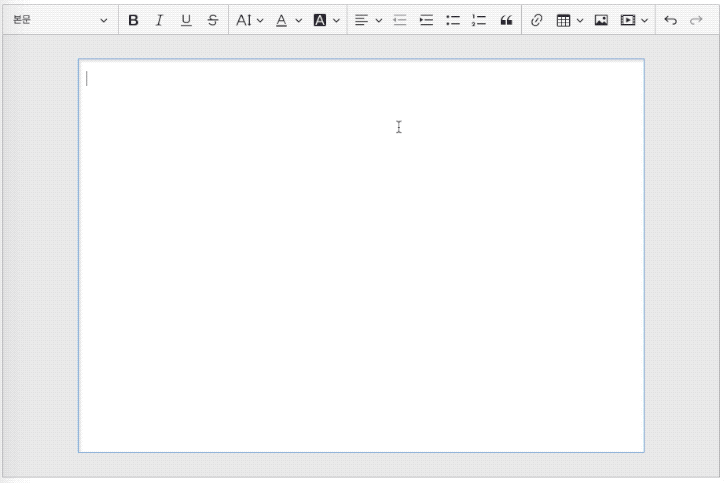Click the insert media video icon
Screen dimensions: 724x483
627,20
